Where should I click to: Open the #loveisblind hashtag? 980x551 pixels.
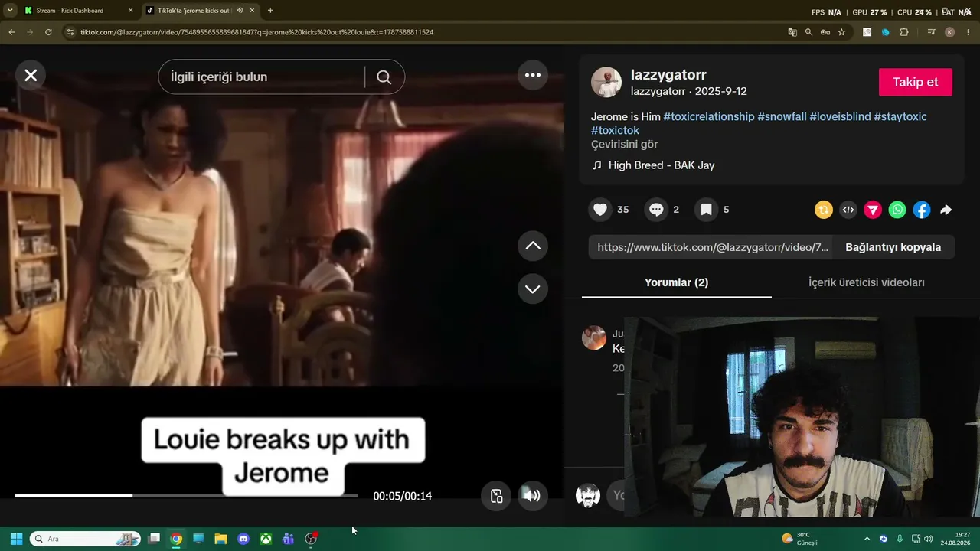840,116
